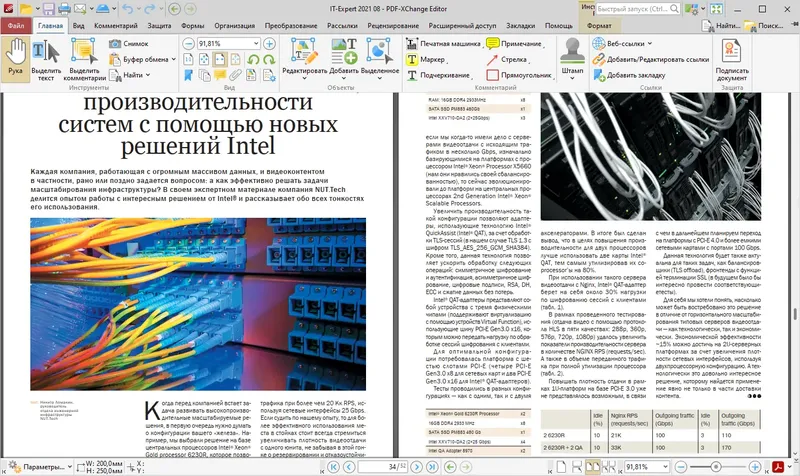Switch to the Комментарий ribbon tab
Screen dimensions: 800x476
coord(116,26)
